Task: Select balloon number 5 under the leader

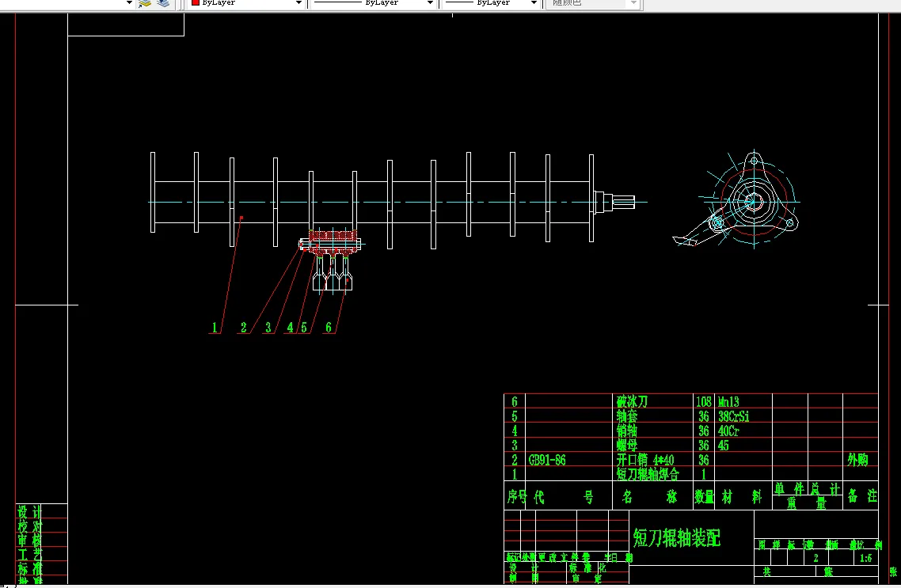Action: pyautogui.click(x=304, y=328)
